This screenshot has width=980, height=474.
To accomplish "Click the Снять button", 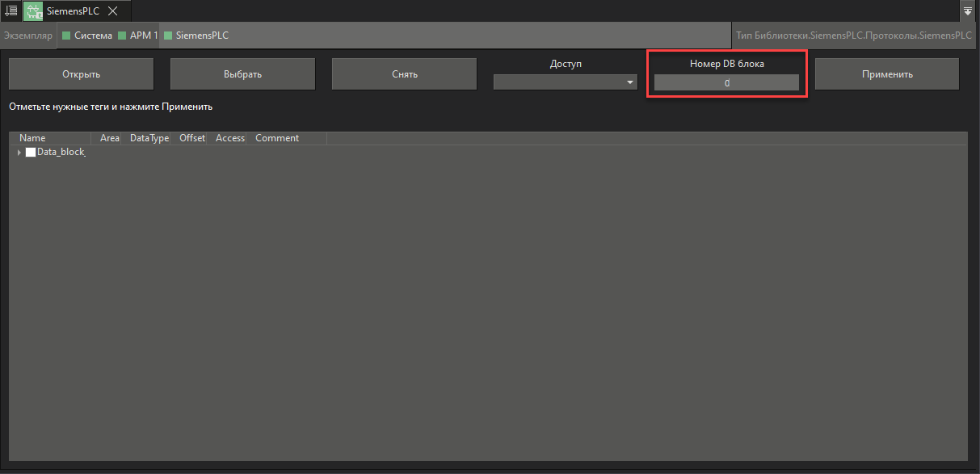I will [x=404, y=73].
